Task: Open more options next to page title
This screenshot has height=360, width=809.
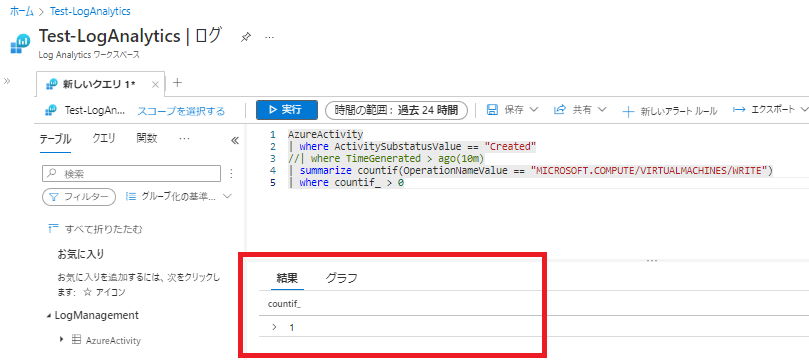Action: click(269, 38)
